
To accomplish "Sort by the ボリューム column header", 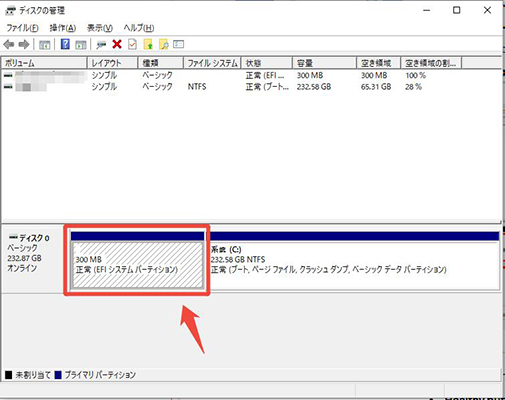I will tap(44, 63).
